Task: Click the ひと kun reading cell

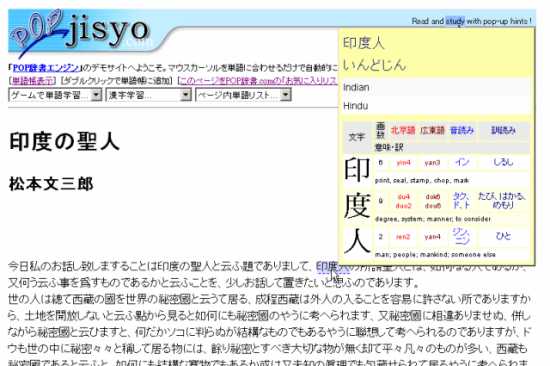Action: click(503, 237)
